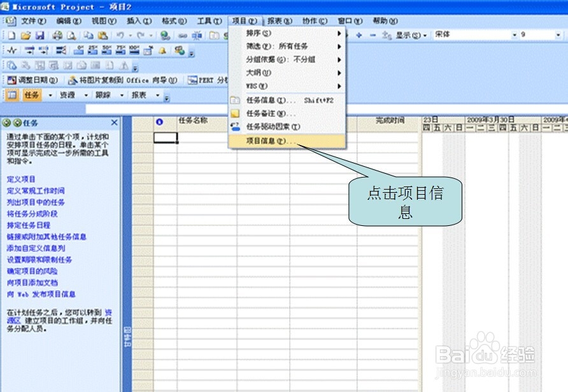Open the 插入 (Insert) menu
The width and height of the screenshot is (568, 392).
(x=139, y=21)
